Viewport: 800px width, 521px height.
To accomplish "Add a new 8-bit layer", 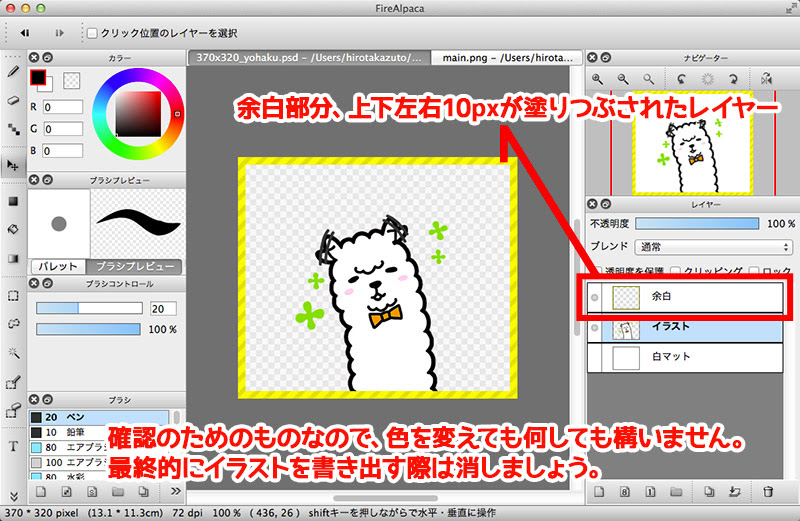I will tap(625, 491).
